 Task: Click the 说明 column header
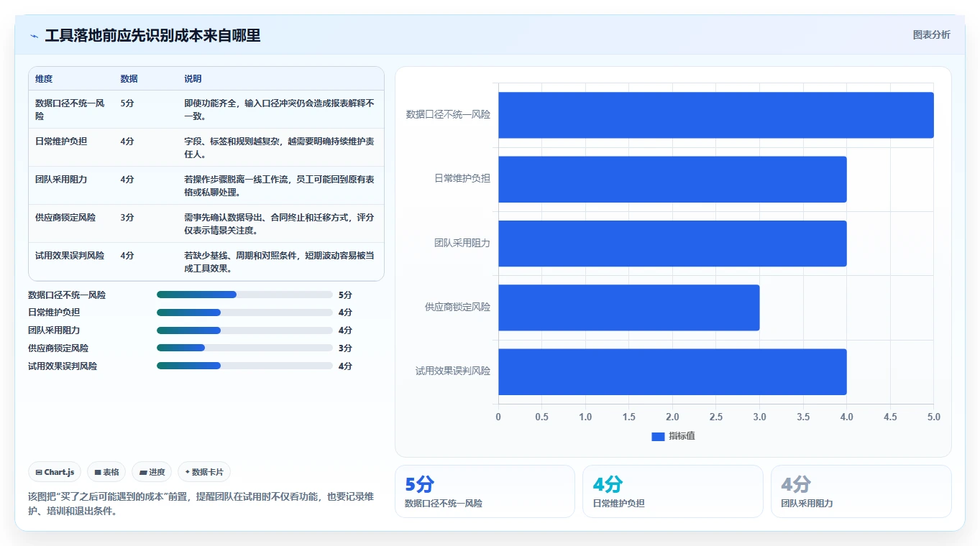tap(193, 79)
